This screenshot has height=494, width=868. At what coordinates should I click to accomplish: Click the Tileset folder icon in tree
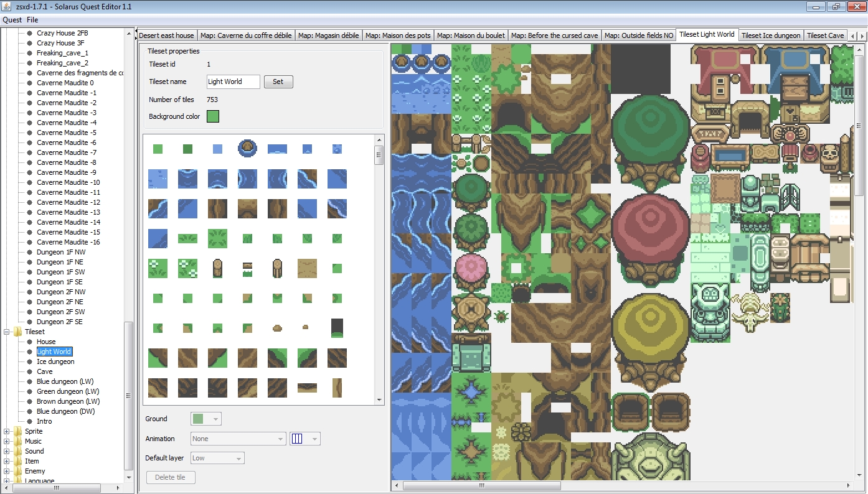click(17, 332)
